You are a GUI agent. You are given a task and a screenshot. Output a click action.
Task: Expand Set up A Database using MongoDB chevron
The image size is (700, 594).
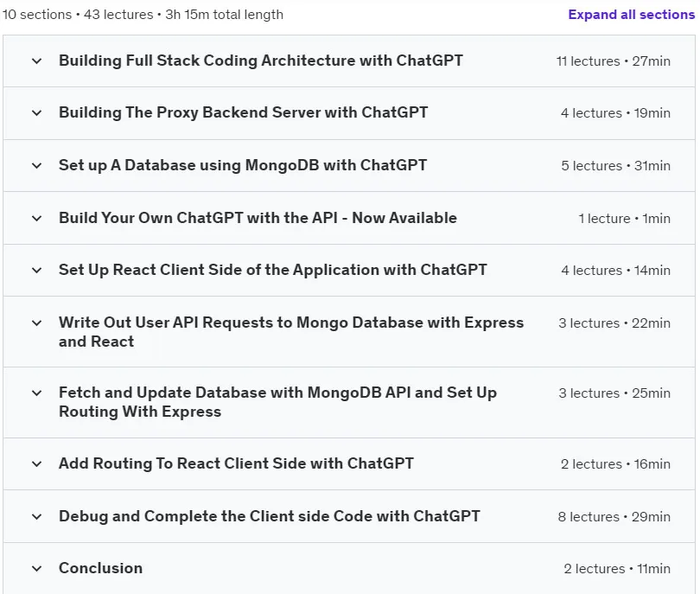(x=37, y=166)
